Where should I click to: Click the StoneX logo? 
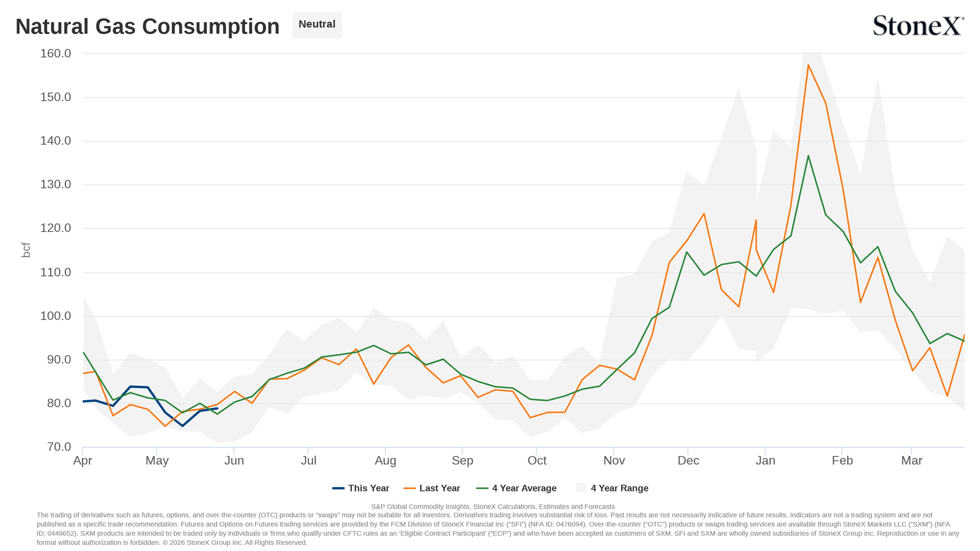point(918,25)
